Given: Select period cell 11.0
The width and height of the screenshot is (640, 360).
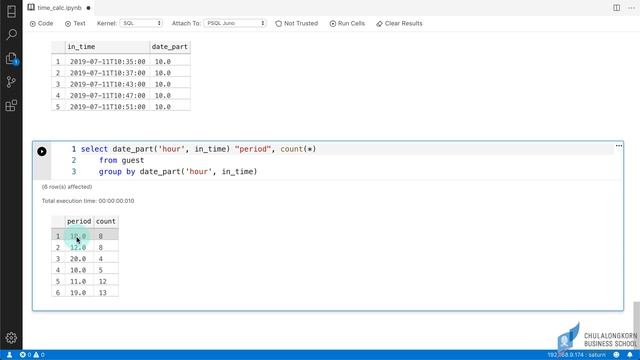Looking at the screenshot, I should (x=79, y=282).
